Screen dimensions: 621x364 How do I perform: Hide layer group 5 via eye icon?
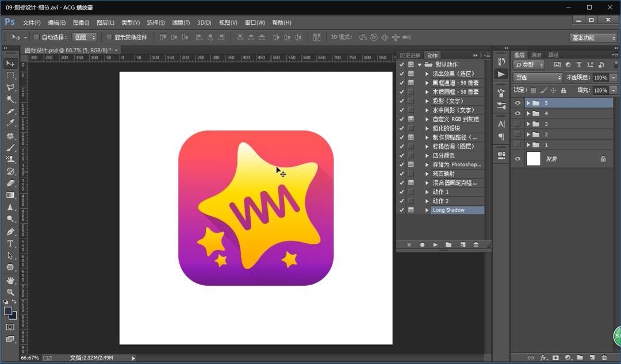[x=517, y=103]
